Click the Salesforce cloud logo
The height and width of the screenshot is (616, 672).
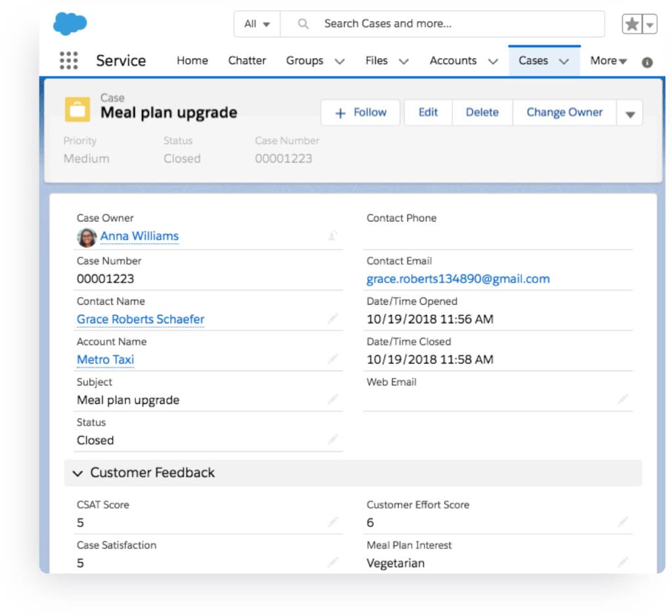pyautogui.click(x=70, y=23)
